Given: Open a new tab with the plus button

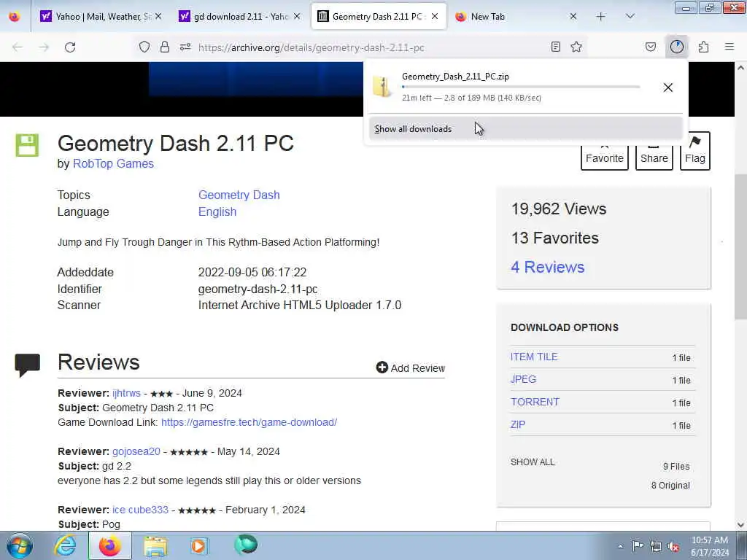Looking at the screenshot, I should (601, 17).
